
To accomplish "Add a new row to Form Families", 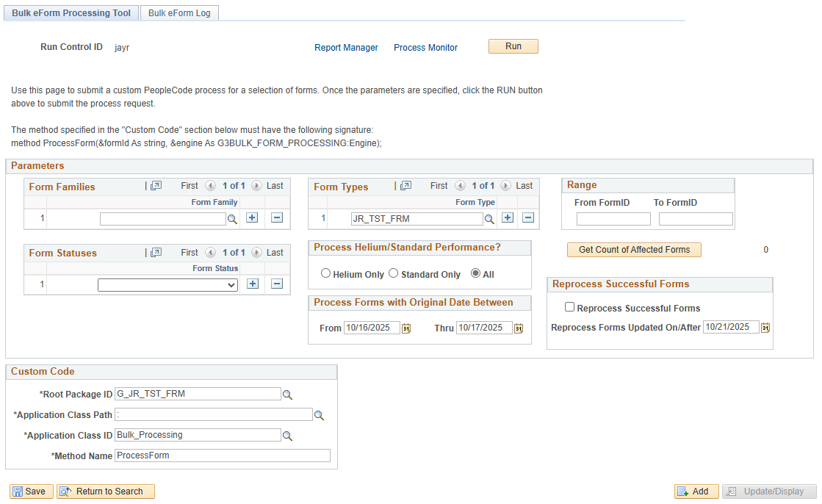I will pos(252,218).
